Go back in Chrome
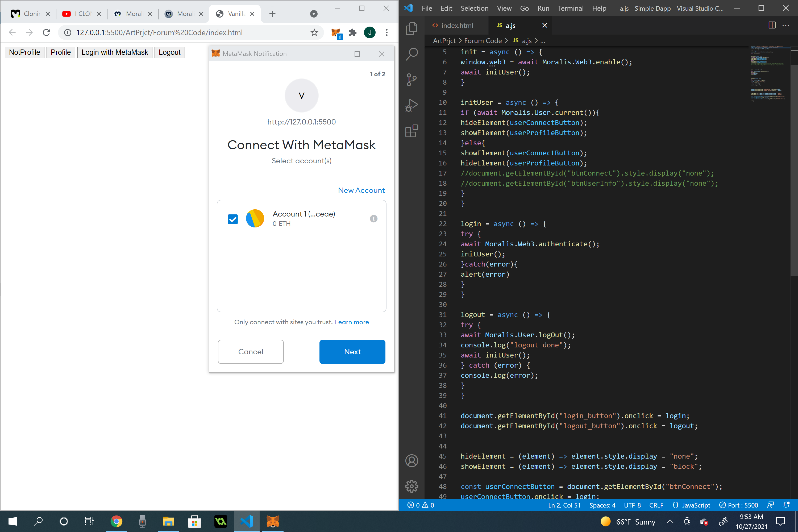 pyautogui.click(x=12, y=32)
